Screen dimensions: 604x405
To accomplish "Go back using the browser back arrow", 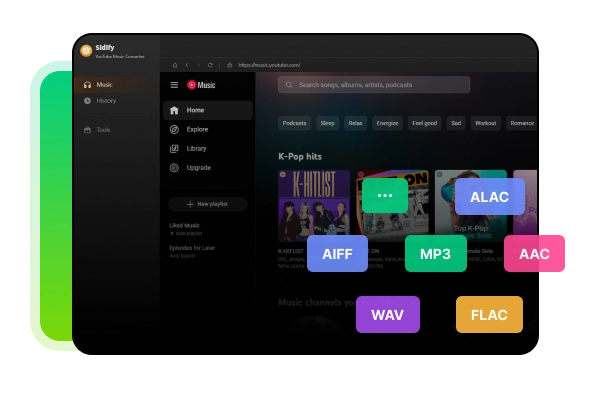I will (x=187, y=65).
